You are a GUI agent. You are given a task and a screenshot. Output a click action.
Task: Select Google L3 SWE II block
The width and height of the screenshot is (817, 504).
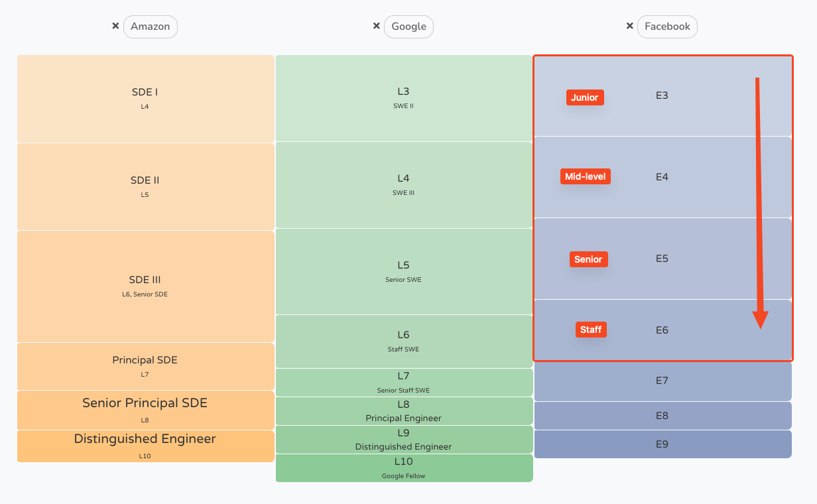point(403,97)
